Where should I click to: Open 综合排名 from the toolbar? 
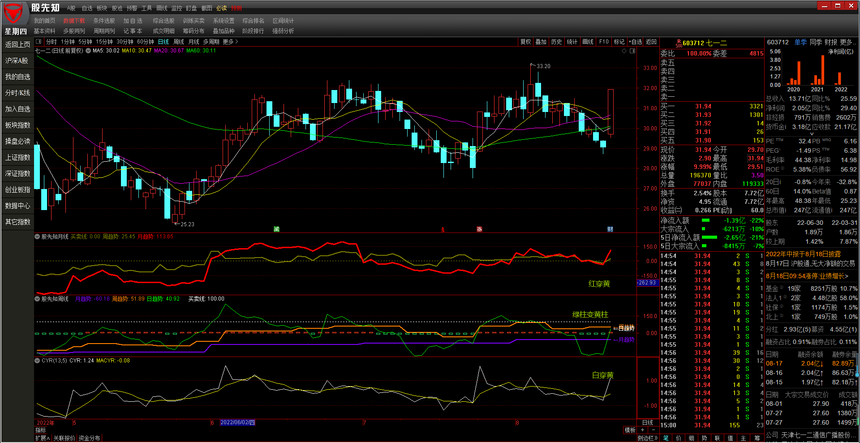pyautogui.click(x=253, y=21)
